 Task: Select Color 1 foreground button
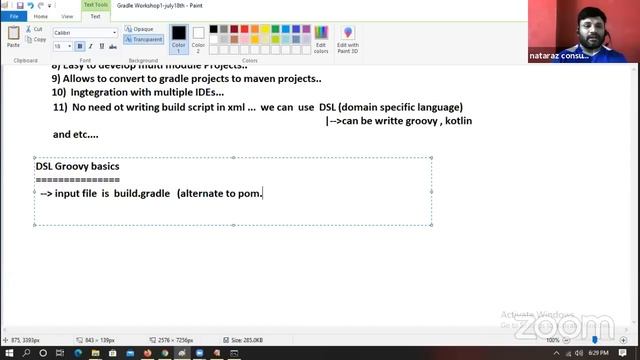[x=178, y=39]
